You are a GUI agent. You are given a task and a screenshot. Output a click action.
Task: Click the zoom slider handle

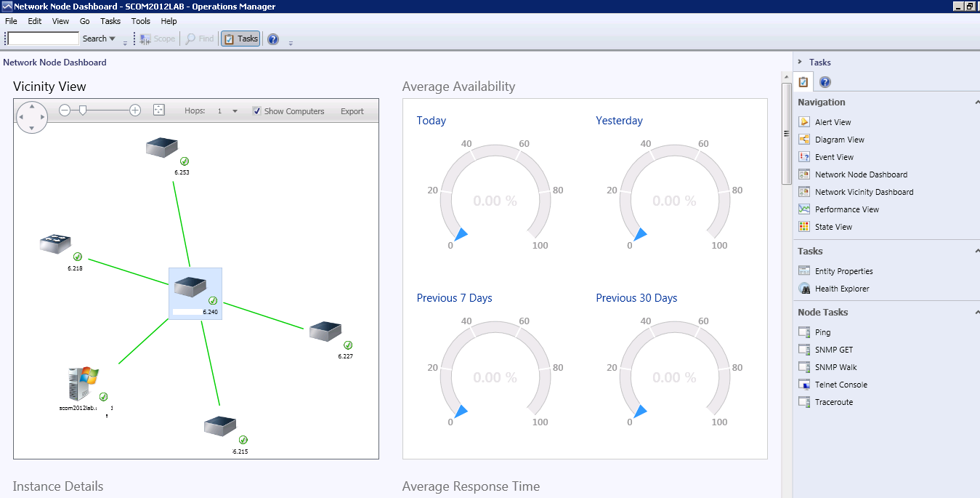click(x=83, y=111)
